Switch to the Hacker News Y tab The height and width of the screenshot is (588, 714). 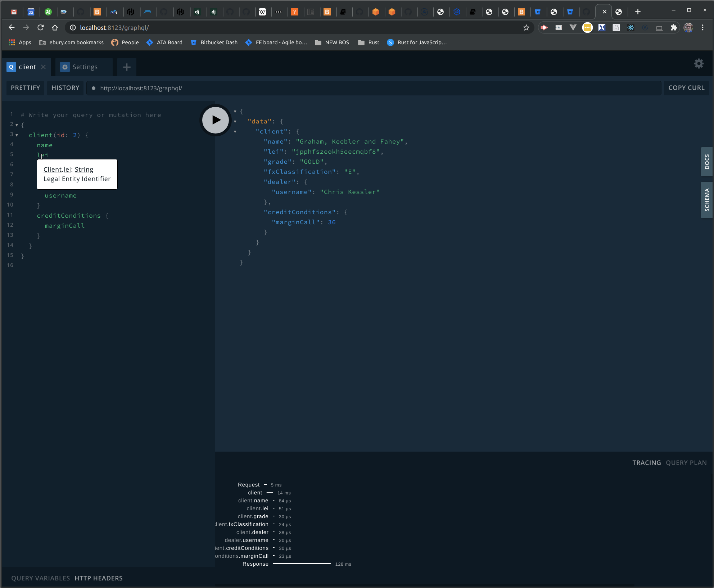[295, 12]
